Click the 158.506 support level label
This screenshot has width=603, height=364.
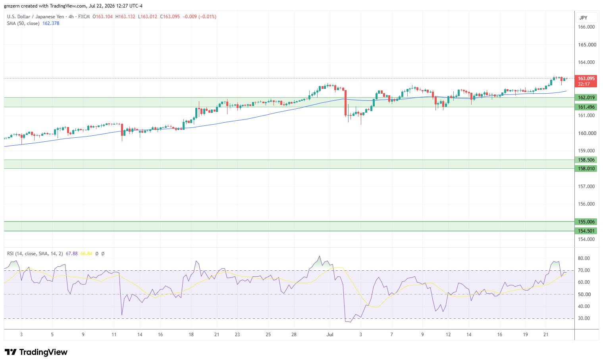pos(586,160)
